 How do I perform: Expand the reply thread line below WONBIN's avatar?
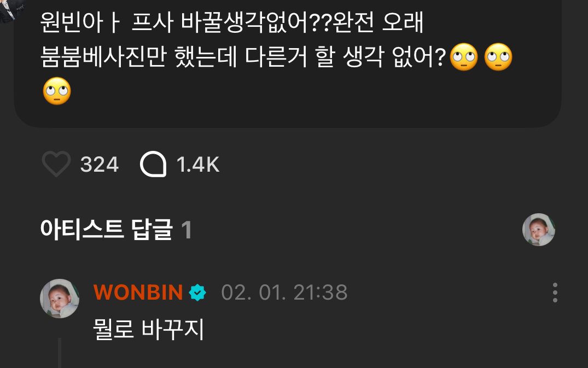(x=60, y=353)
